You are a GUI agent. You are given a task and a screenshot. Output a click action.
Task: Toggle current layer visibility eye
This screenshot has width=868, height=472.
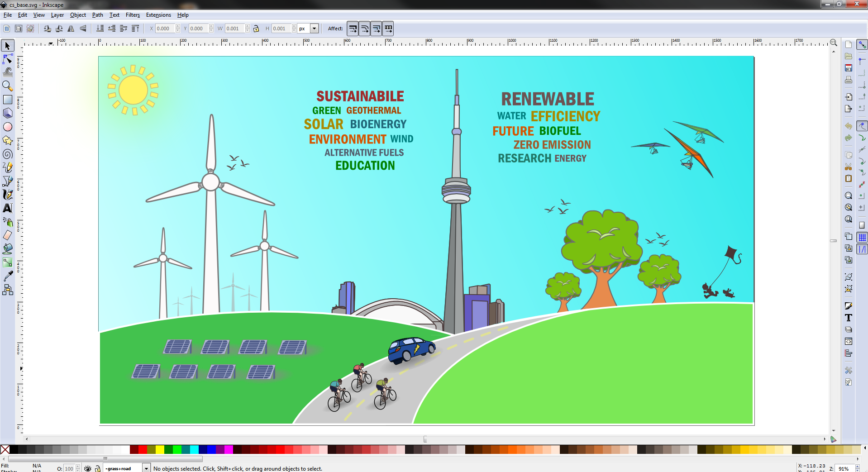click(x=88, y=468)
